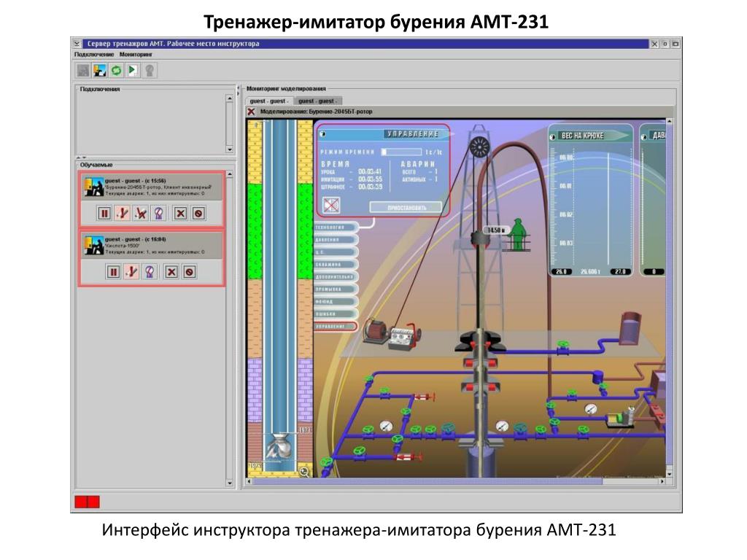Screen dimensions: 747x560
Task: Click the prohibit circle icon for Бурение-2045БТ-ротор
Action: (198, 213)
